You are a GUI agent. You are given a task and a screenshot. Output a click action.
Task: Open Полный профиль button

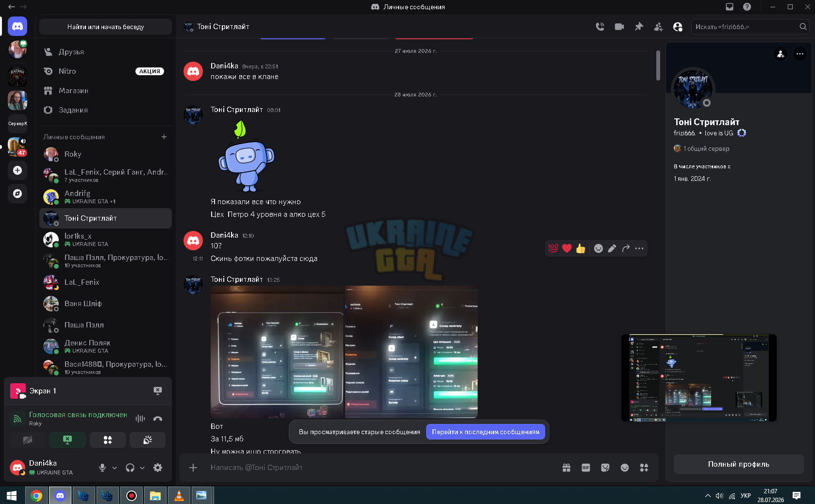coord(738,464)
